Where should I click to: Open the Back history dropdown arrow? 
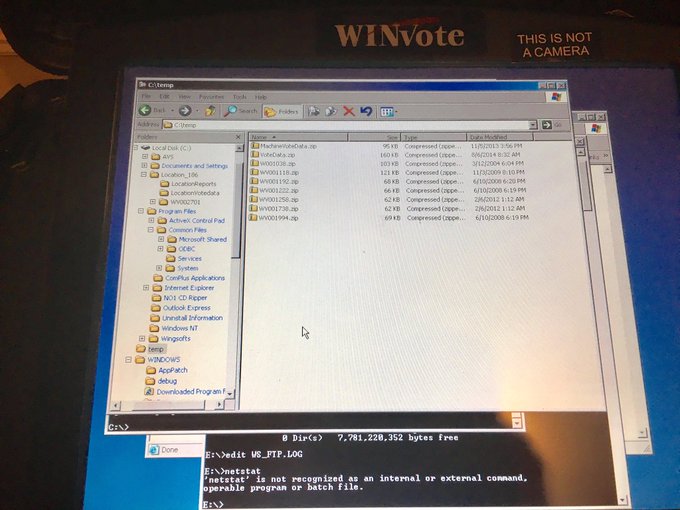pos(172,111)
